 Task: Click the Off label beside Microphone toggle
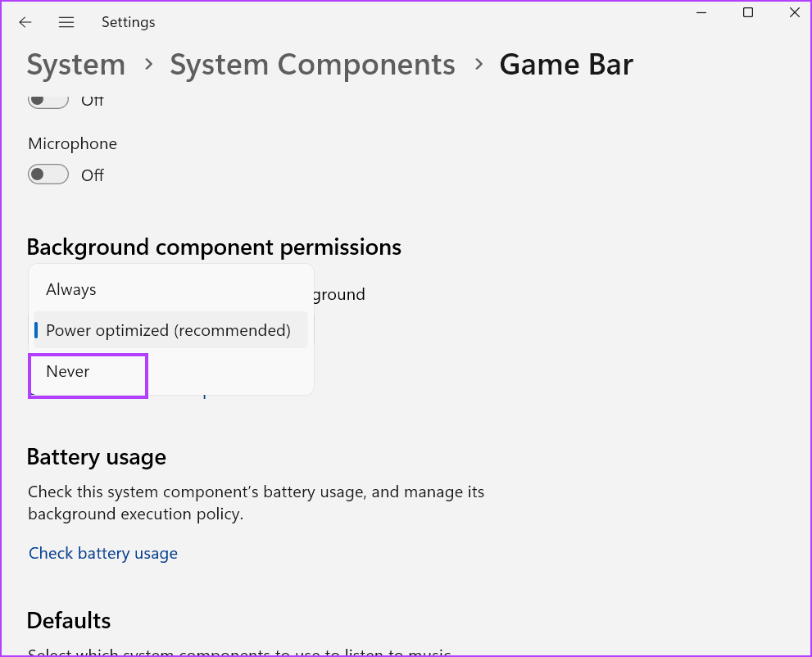click(x=93, y=175)
